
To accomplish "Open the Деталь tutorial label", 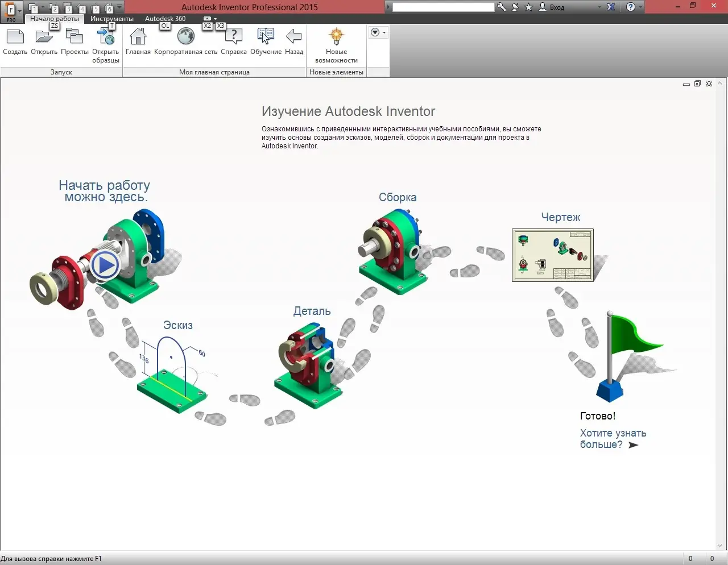I will tap(312, 311).
